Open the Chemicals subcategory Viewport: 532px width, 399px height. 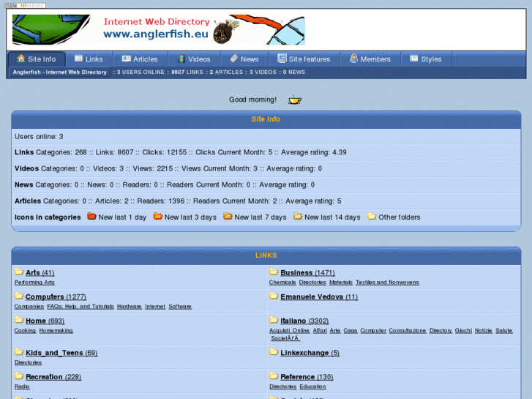coord(282,282)
